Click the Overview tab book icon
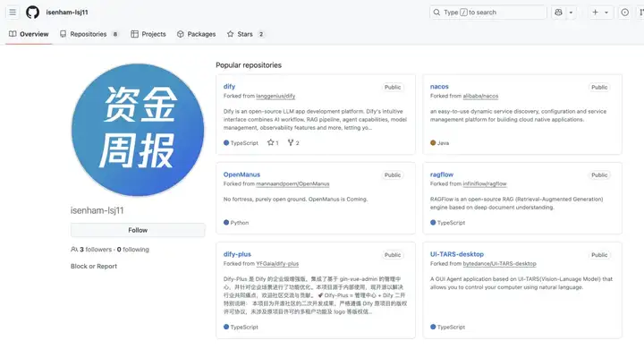Screen dimensions: 644x349 (x=13, y=34)
